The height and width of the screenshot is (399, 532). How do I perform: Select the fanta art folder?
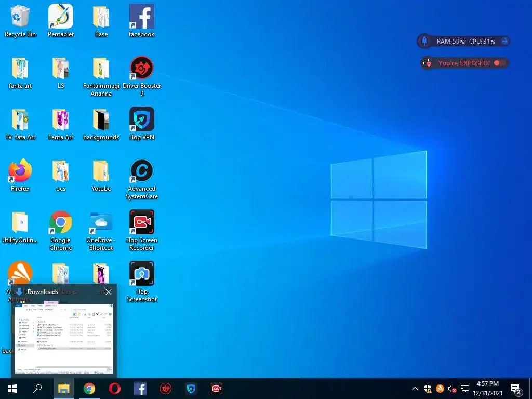[x=20, y=73]
